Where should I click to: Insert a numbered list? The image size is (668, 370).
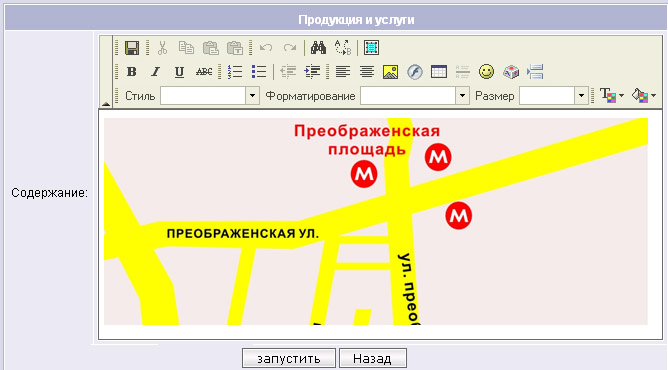[235, 72]
